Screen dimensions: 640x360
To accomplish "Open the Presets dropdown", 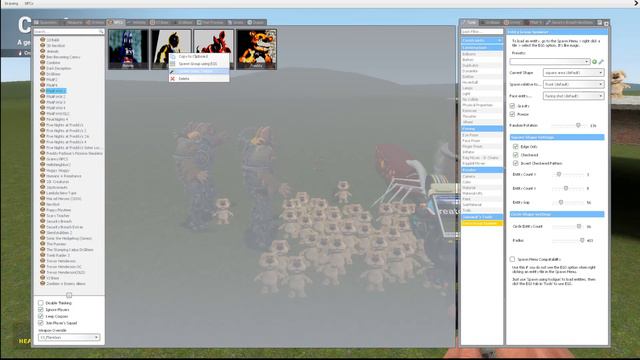I will (549, 62).
